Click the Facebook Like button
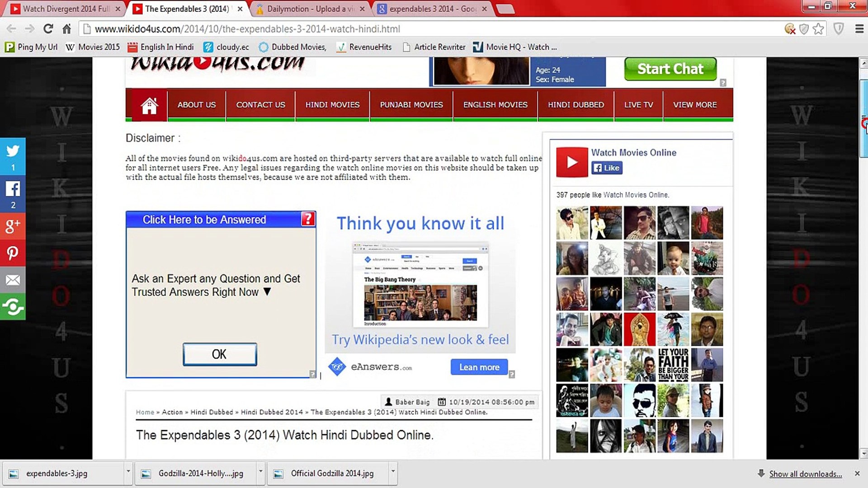 tap(607, 168)
